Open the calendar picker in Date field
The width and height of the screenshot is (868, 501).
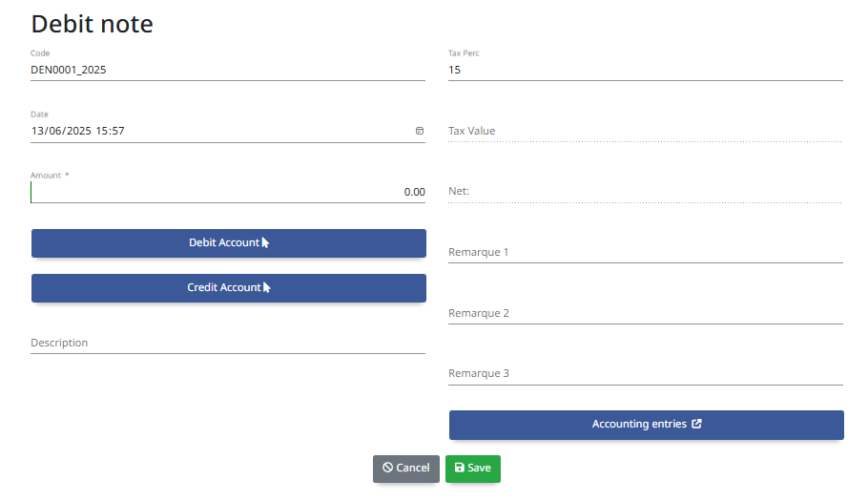point(419,131)
